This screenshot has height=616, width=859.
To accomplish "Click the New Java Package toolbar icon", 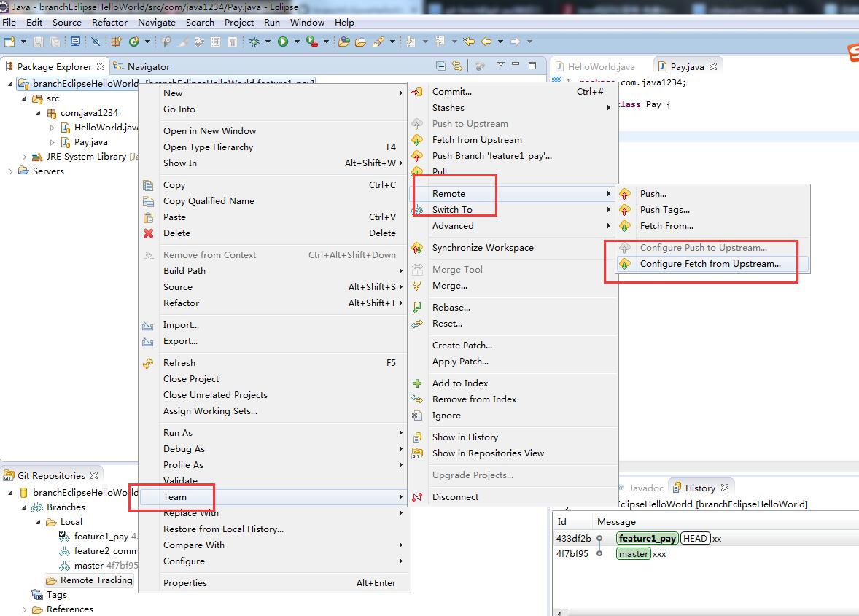I will coord(116,42).
